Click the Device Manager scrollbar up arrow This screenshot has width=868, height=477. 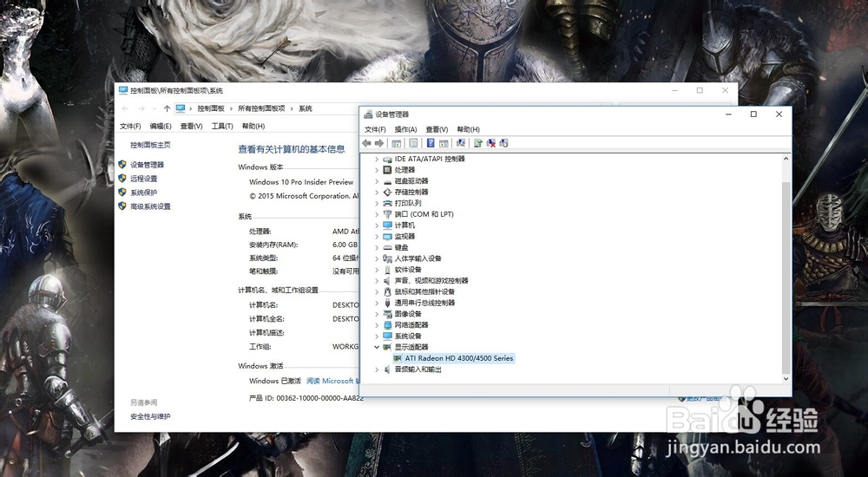coord(786,160)
